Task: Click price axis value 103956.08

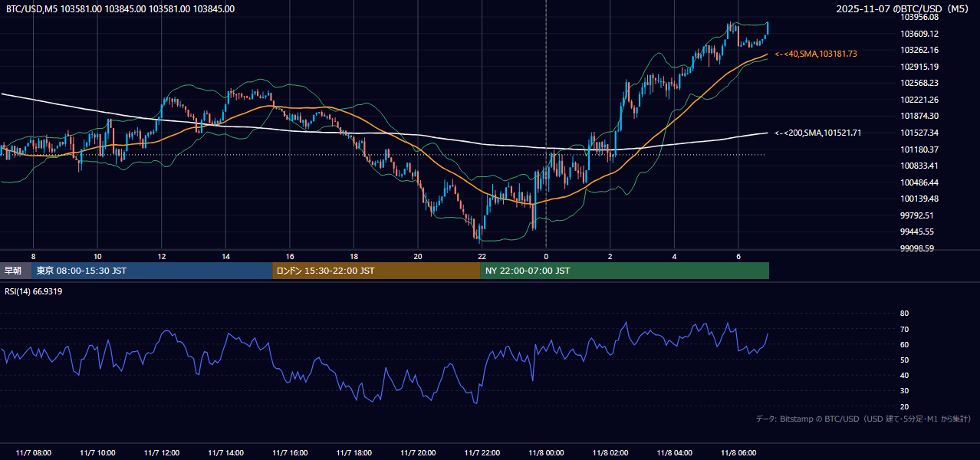Action: [920, 17]
